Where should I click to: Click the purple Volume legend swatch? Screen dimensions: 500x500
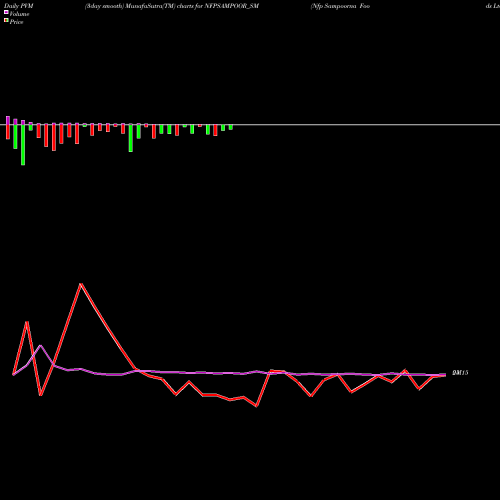click(6, 12)
